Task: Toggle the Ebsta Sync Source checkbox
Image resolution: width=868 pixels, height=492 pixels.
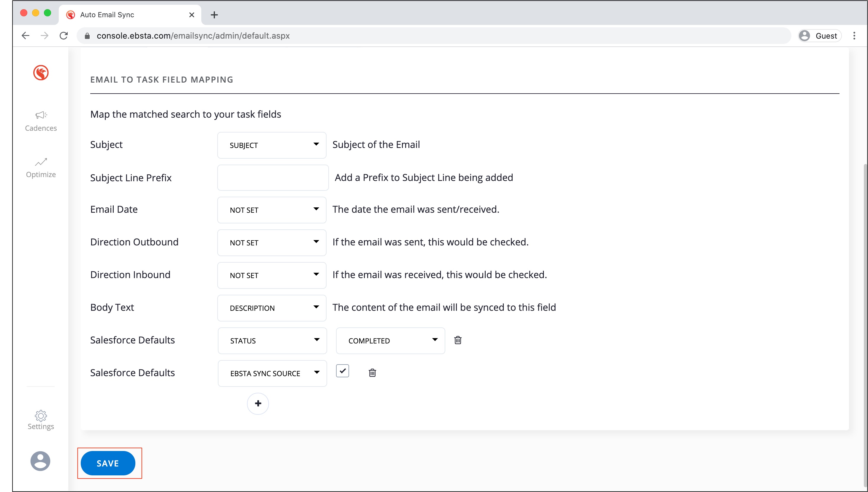Action: point(342,371)
